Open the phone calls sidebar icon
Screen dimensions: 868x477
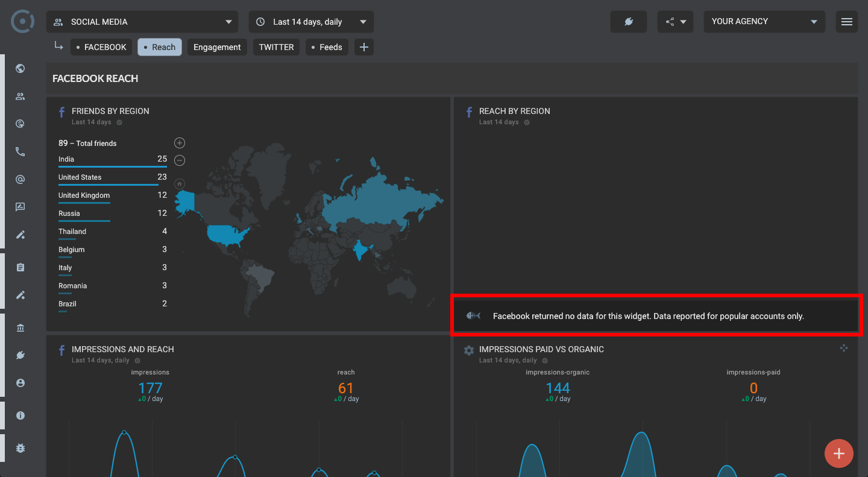(x=20, y=152)
